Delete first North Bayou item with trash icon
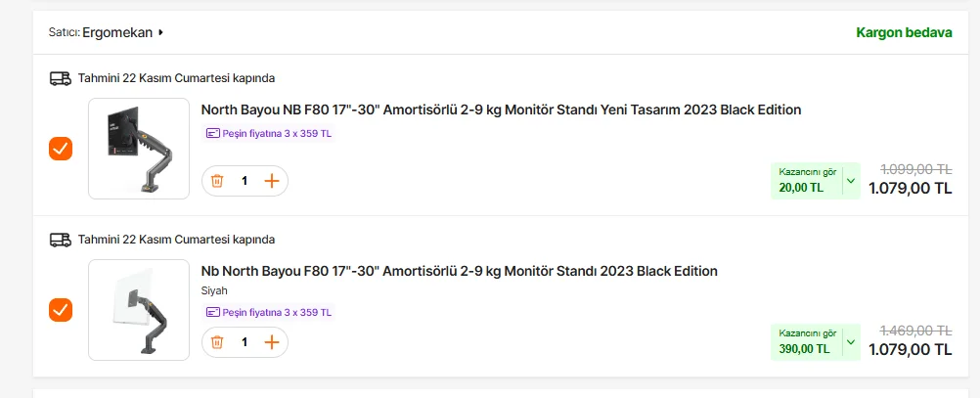The width and height of the screenshot is (980, 398). pyautogui.click(x=217, y=181)
